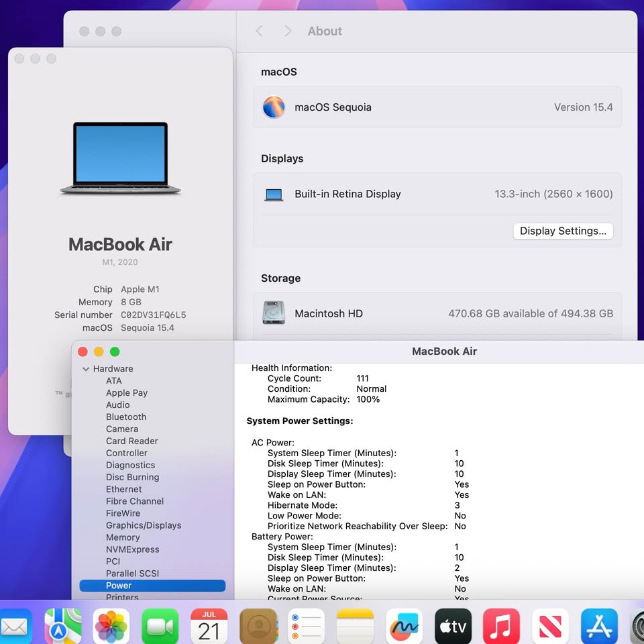Click the Apple M1 chip value

click(x=140, y=289)
